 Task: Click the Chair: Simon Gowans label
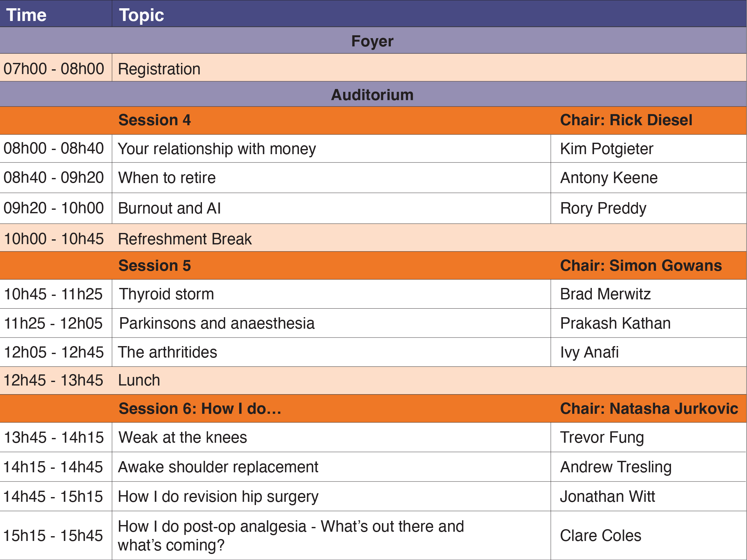pos(640,266)
